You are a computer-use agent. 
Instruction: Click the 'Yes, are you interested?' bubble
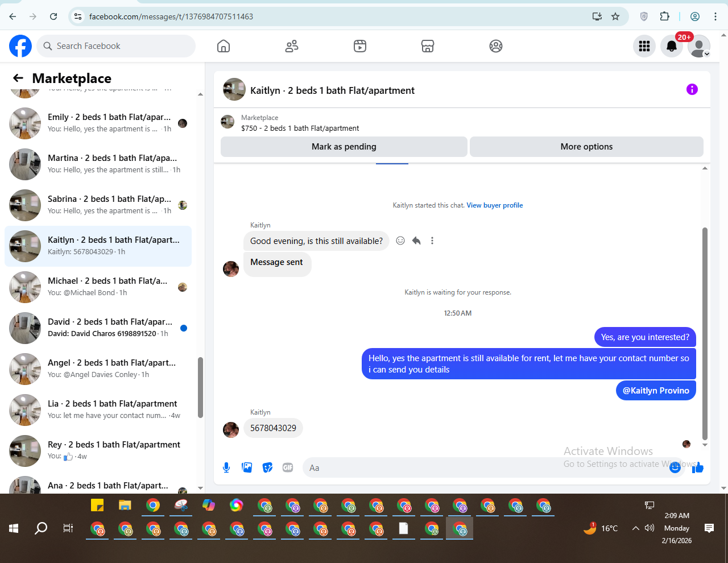[645, 337]
